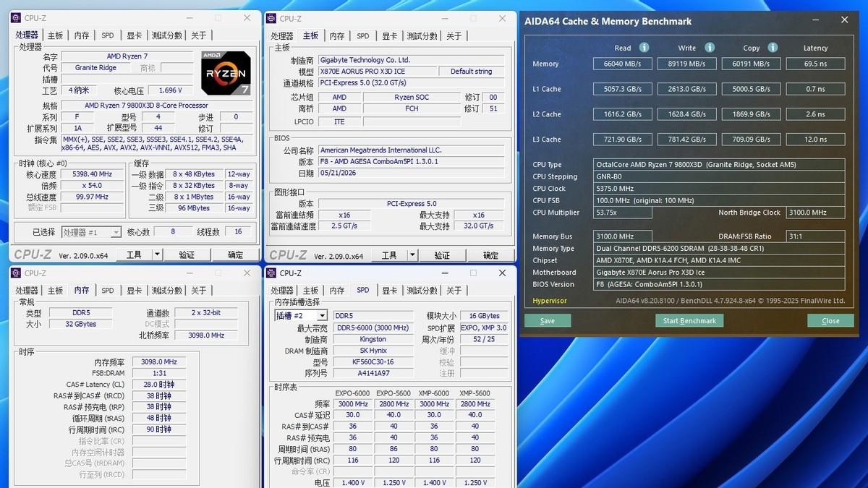Click the motherboard model X870E AORUS PRO X3D ICE

click(378, 72)
